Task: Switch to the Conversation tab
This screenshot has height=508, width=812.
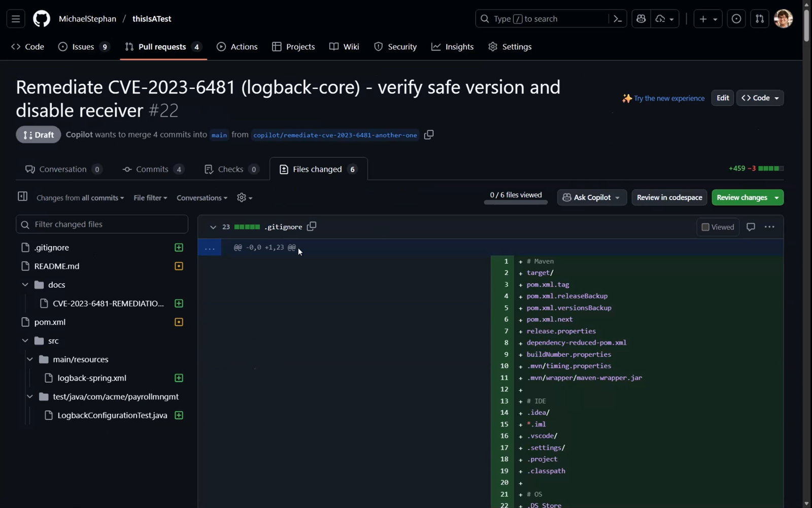Action: (63, 169)
